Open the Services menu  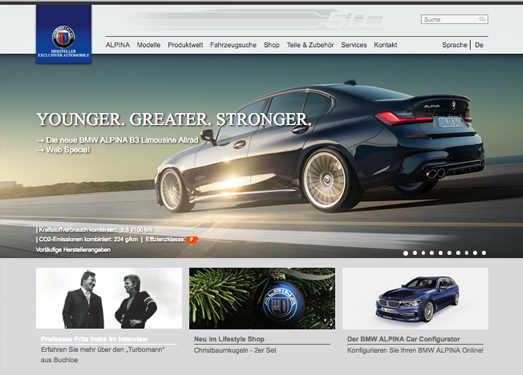354,45
